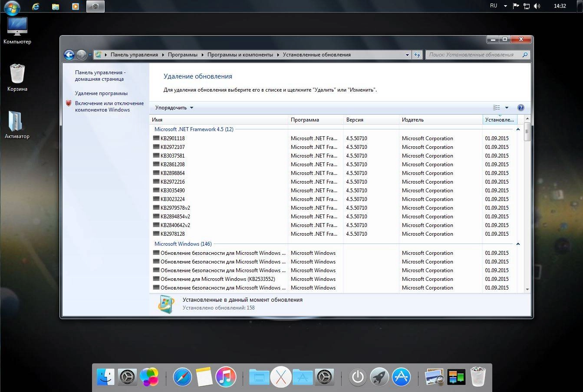Viewport: 583px width, 392px height.
Task: Open System Preferences gear beside Finder
Action: pos(127,377)
